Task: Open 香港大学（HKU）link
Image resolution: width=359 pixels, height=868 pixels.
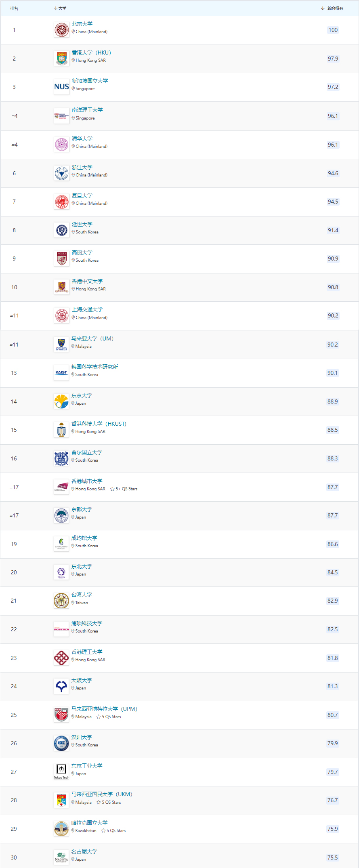Action: coord(91,53)
